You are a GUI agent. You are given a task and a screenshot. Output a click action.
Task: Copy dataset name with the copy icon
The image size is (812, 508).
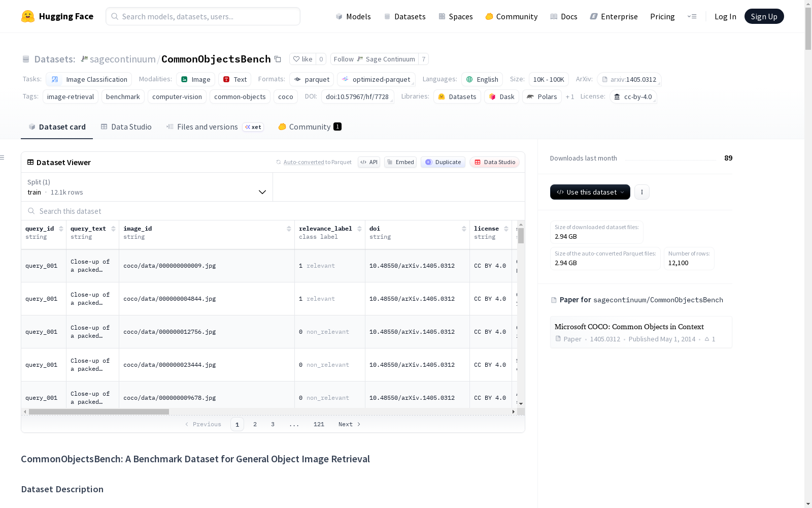coord(278,59)
